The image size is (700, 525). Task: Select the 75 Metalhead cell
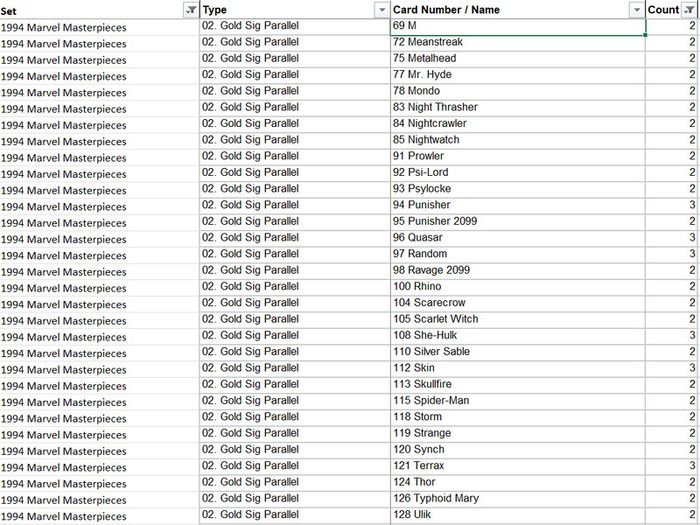click(518, 59)
